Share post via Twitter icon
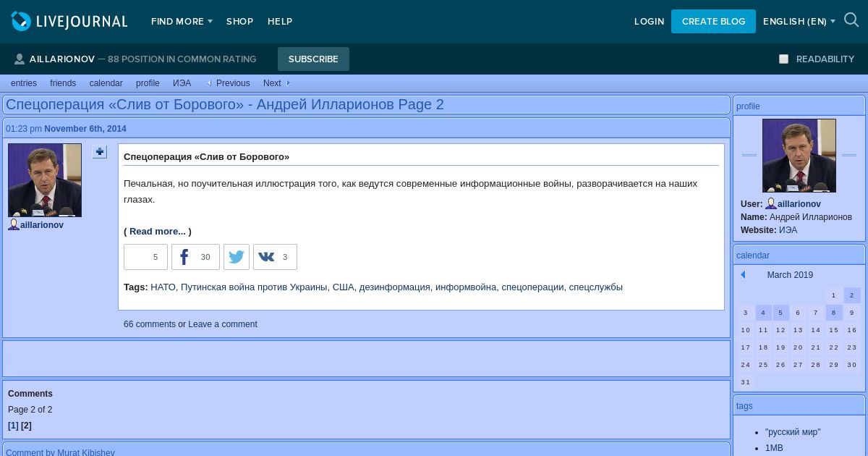The width and height of the screenshot is (868, 456). tap(237, 257)
